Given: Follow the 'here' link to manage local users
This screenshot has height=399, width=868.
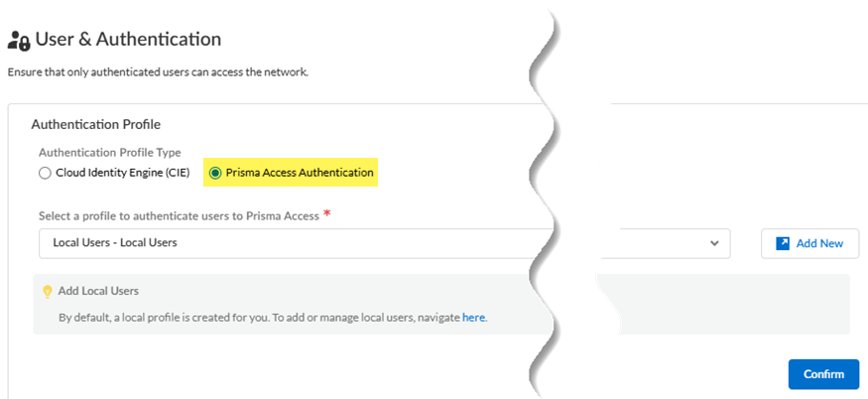Looking at the screenshot, I should tap(473, 318).
